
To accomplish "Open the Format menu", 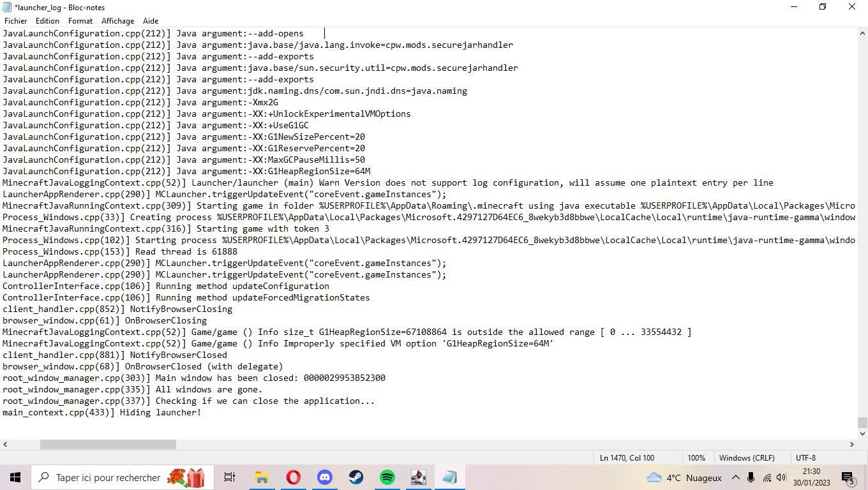I will coord(80,21).
